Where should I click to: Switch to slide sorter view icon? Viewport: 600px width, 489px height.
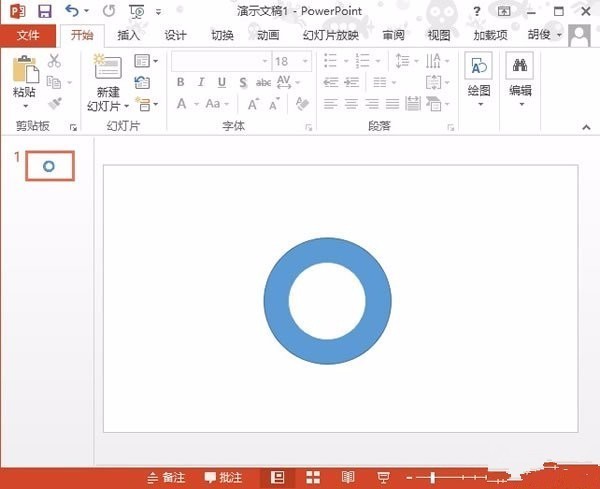pos(313,478)
